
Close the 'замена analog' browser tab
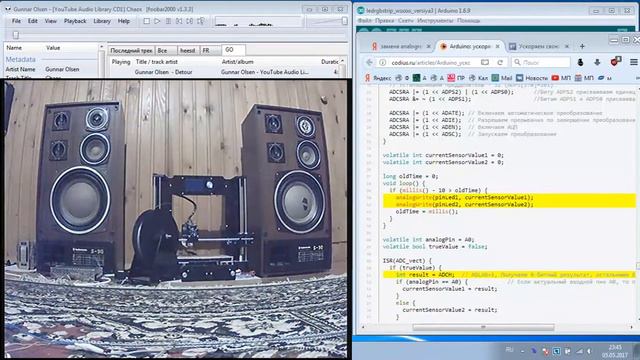click(x=429, y=47)
